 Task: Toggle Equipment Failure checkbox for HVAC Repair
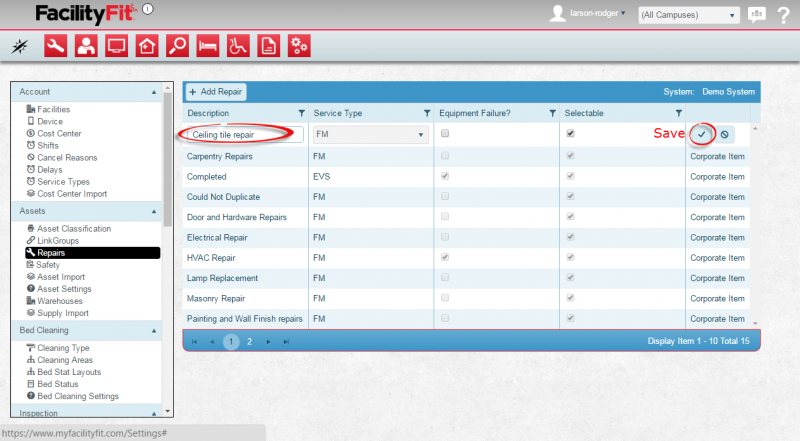pyautogui.click(x=445, y=257)
